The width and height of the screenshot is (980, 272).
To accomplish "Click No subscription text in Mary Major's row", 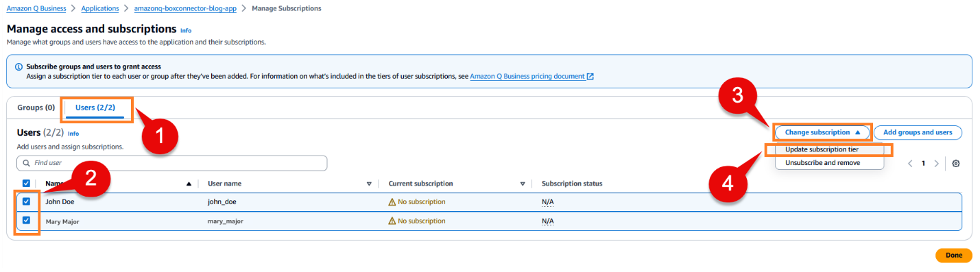I will click(x=422, y=221).
